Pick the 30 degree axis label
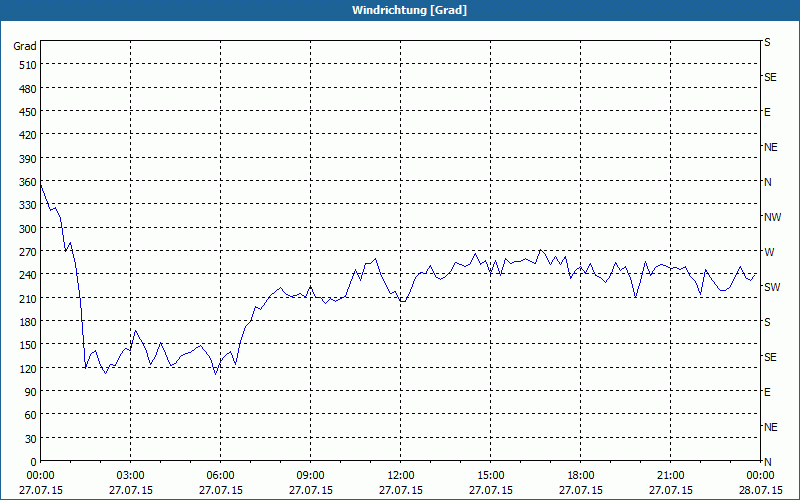The height and width of the screenshot is (500, 800). tap(31, 439)
